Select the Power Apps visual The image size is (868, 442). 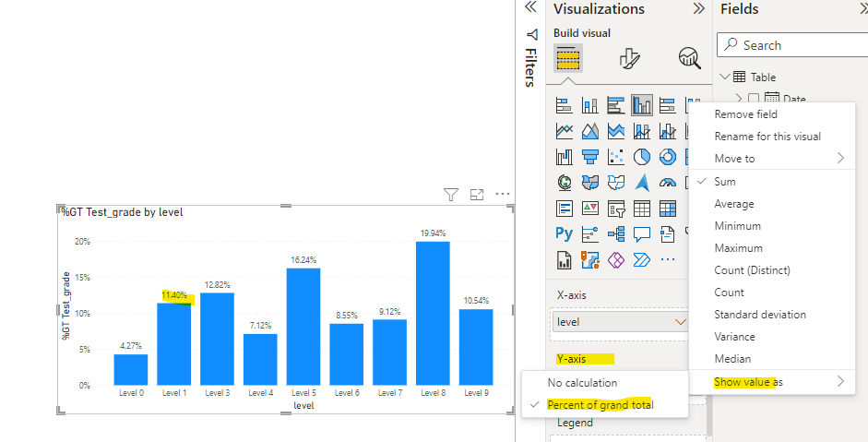616,260
